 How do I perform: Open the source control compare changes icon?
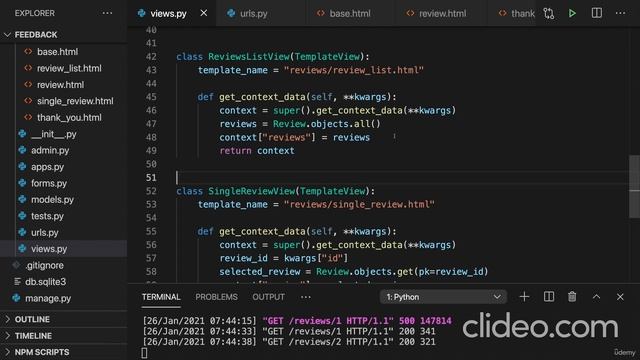549,13
